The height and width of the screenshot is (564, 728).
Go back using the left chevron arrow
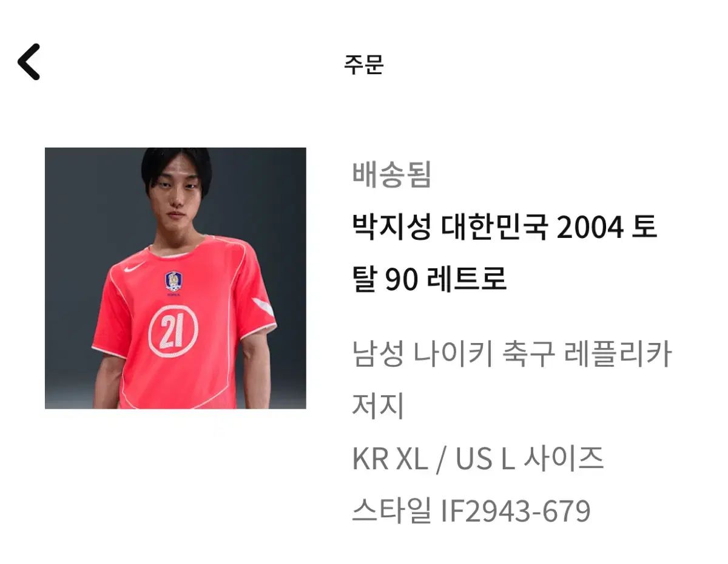(29, 62)
